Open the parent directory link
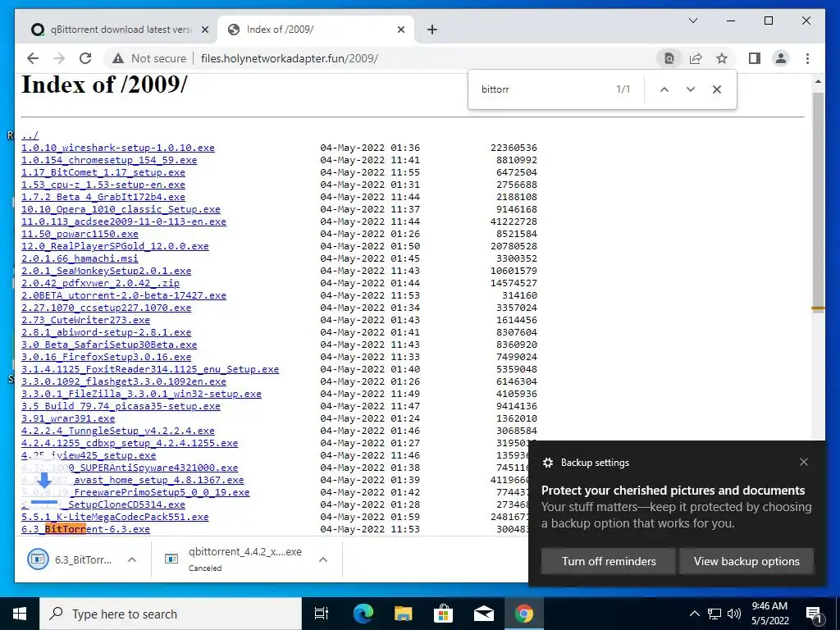The height and width of the screenshot is (630, 840). [x=30, y=135]
